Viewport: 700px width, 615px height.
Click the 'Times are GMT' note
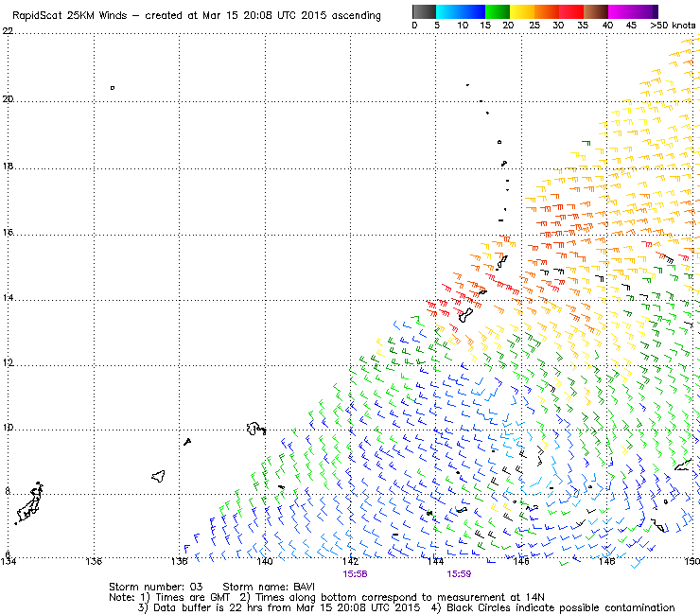click(x=193, y=597)
